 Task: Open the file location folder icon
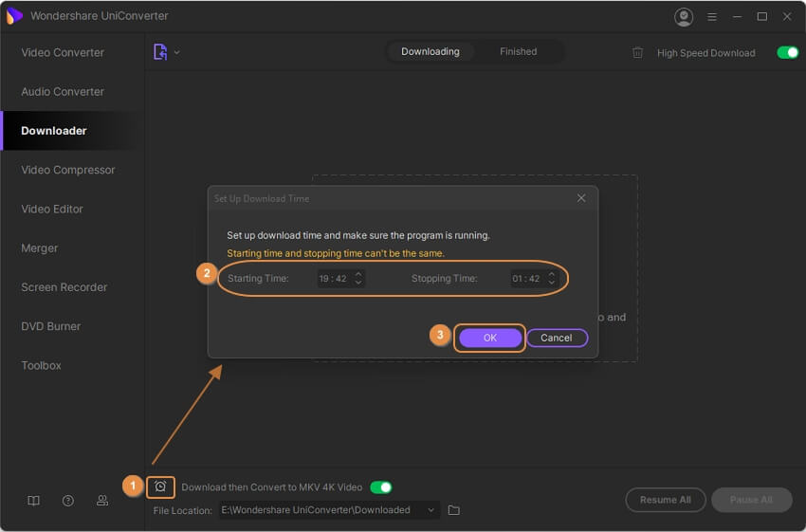pyautogui.click(x=454, y=510)
